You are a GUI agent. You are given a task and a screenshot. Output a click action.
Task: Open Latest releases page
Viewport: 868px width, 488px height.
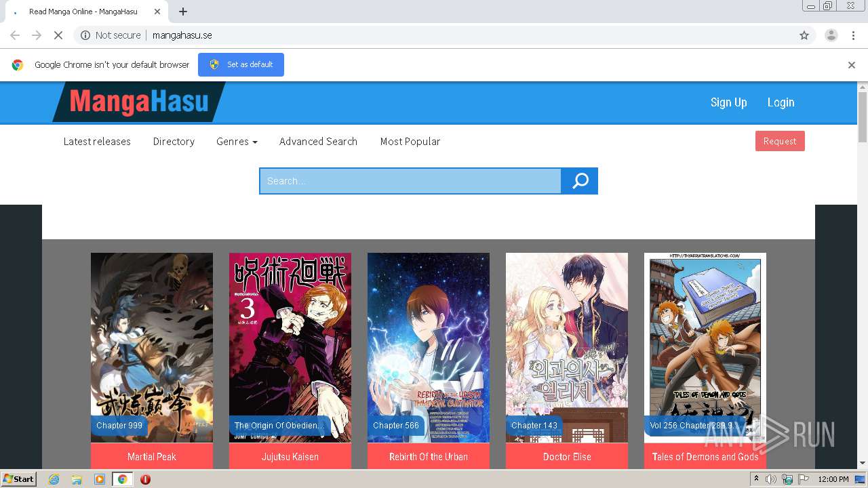[x=97, y=142]
